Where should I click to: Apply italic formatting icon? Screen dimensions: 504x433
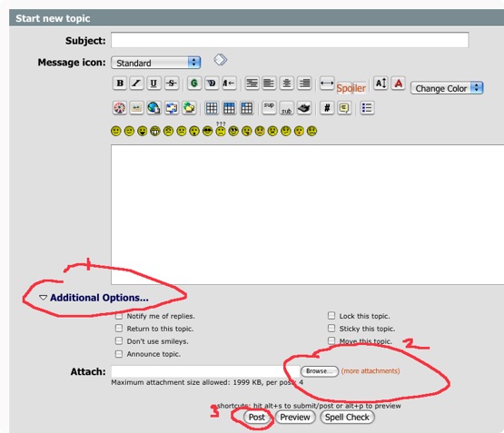(x=136, y=84)
